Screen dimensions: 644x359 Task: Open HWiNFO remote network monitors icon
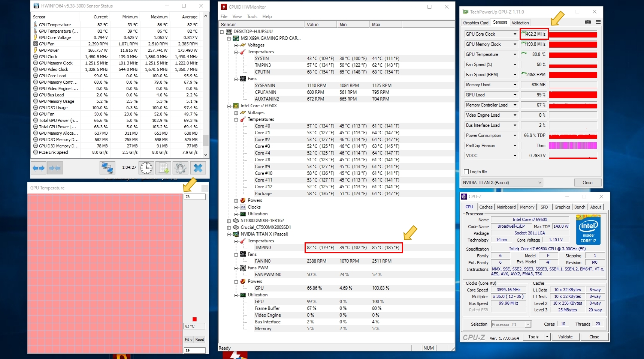pyautogui.click(x=107, y=168)
